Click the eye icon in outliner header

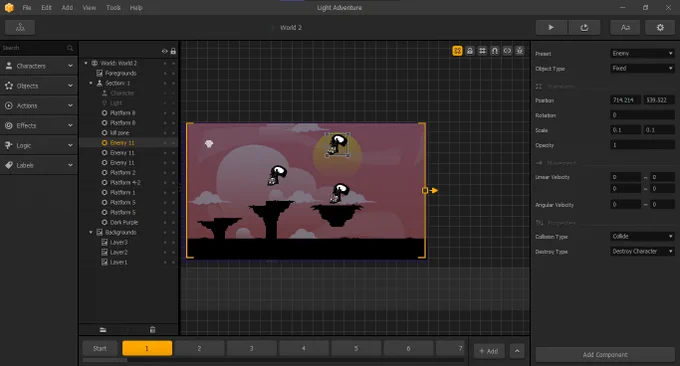pyautogui.click(x=164, y=51)
